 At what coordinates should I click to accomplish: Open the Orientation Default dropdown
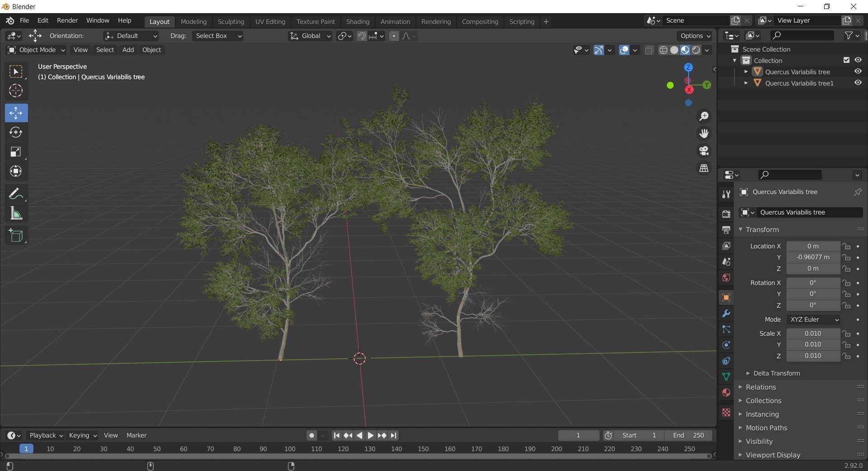[131, 36]
